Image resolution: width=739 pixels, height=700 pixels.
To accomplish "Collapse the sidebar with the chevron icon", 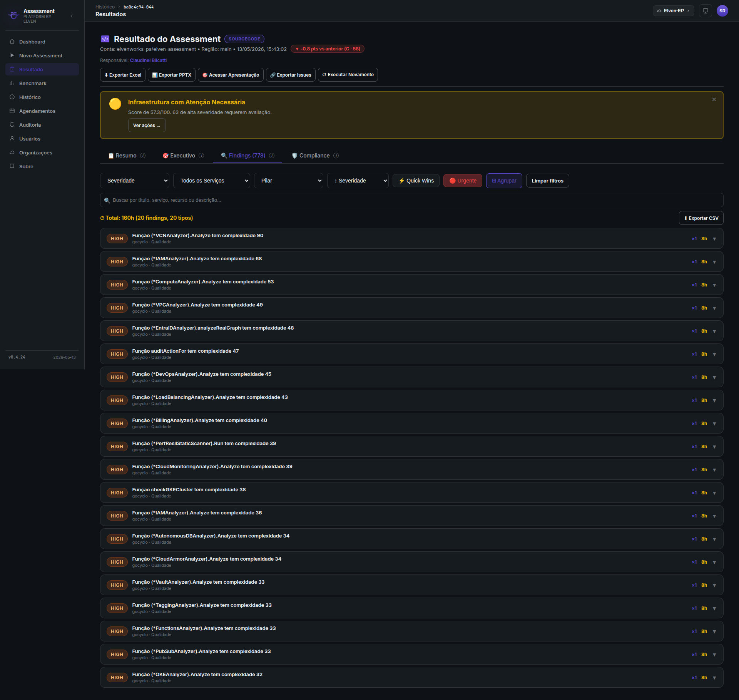I will pos(72,16).
